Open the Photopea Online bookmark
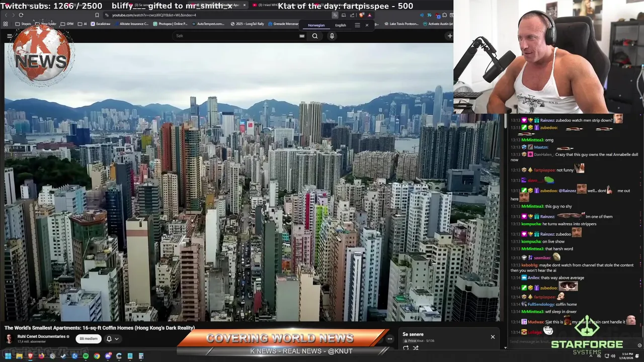The height and width of the screenshot is (362, 644). pos(170,24)
